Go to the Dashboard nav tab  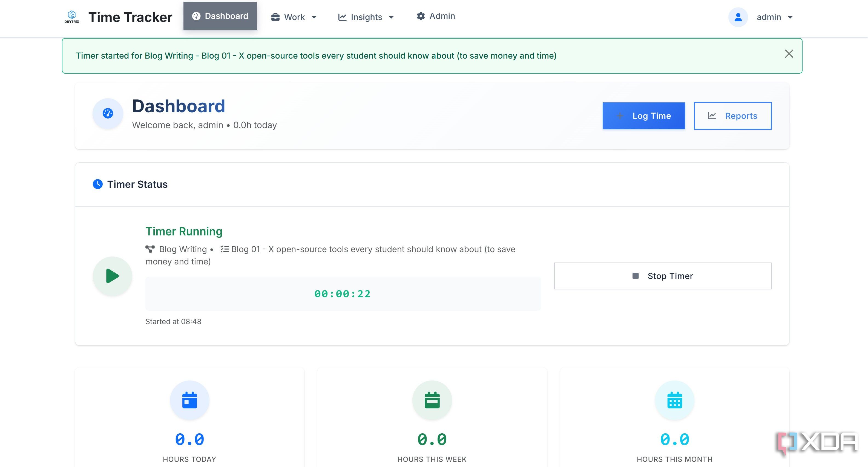coord(220,16)
